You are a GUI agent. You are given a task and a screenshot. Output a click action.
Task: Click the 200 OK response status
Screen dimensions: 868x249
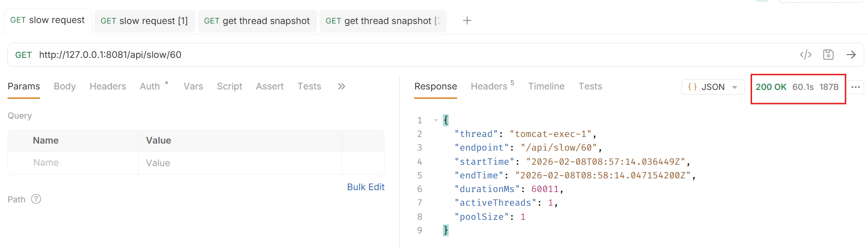[770, 87]
